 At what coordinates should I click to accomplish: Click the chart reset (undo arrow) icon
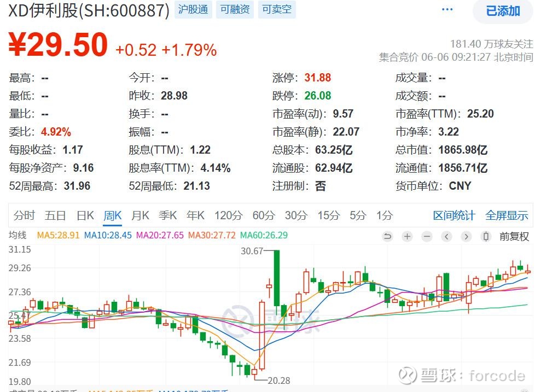[x=387, y=237]
